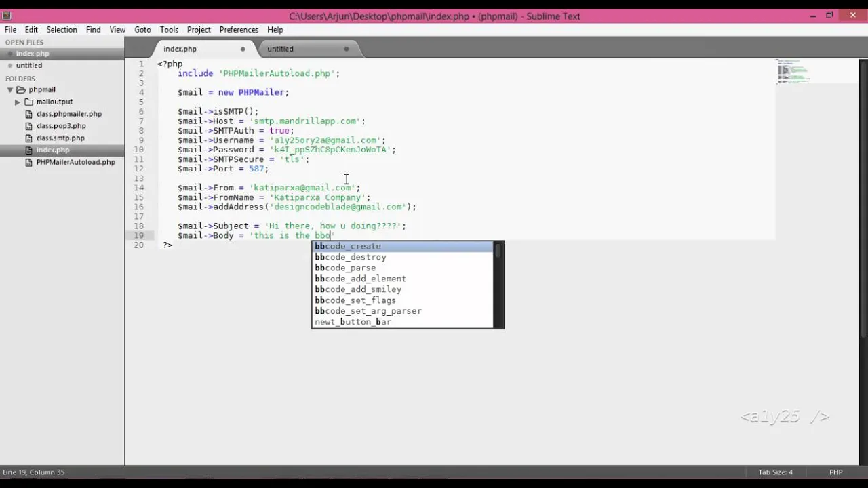The width and height of the screenshot is (868, 488).
Task: Choose bbcode_add_smiley autocomplete suggestion
Action: pyautogui.click(x=403, y=290)
